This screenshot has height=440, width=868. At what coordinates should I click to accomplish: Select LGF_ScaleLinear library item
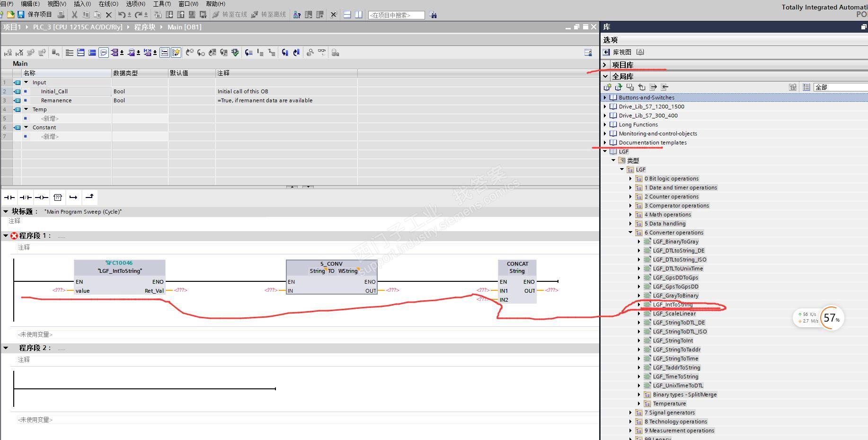click(x=674, y=314)
